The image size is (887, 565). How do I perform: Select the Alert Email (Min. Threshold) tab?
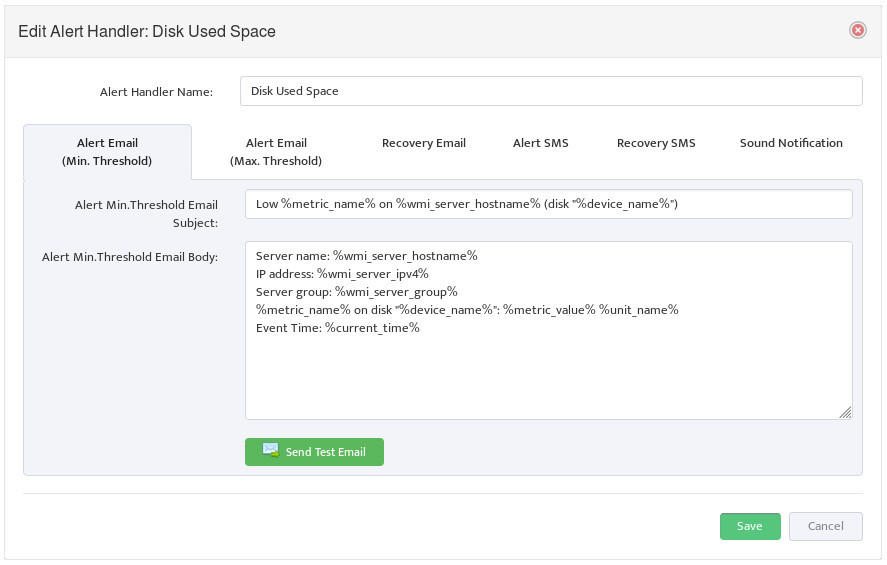pos(107,152)
